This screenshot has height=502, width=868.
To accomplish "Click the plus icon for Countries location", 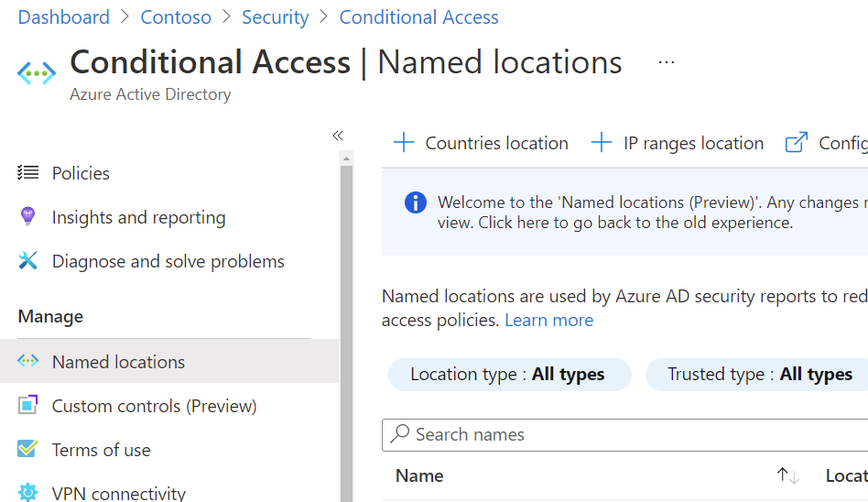I will click(x=404, y=142).
